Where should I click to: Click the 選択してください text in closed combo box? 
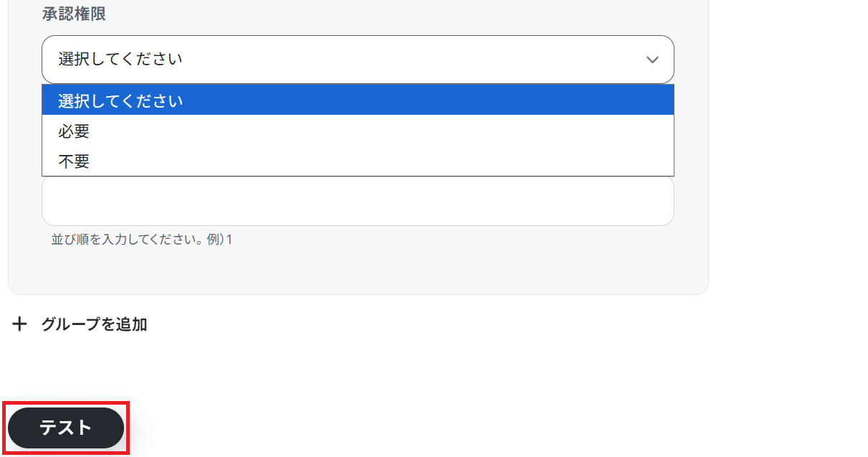coord(120,60)
